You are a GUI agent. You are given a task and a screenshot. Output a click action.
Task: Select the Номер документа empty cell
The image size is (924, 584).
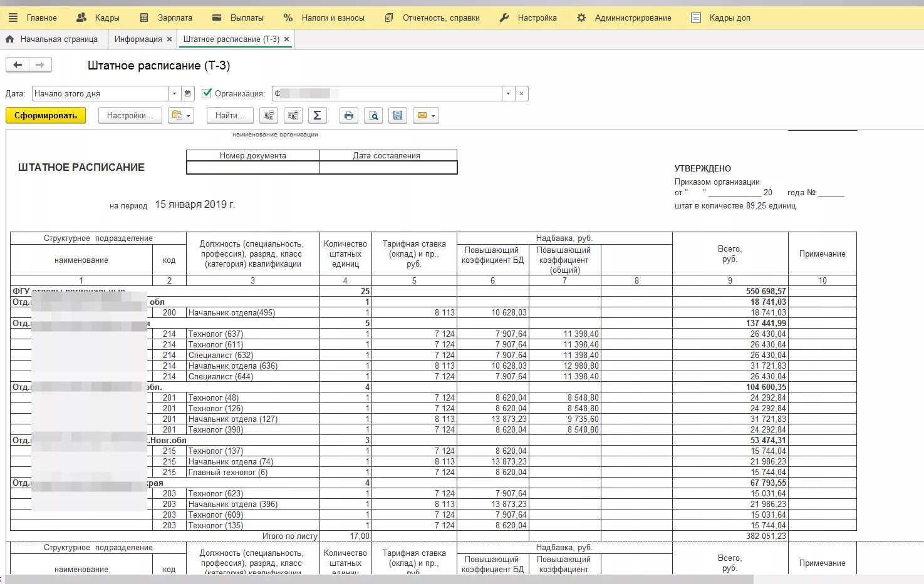[253, 168]
